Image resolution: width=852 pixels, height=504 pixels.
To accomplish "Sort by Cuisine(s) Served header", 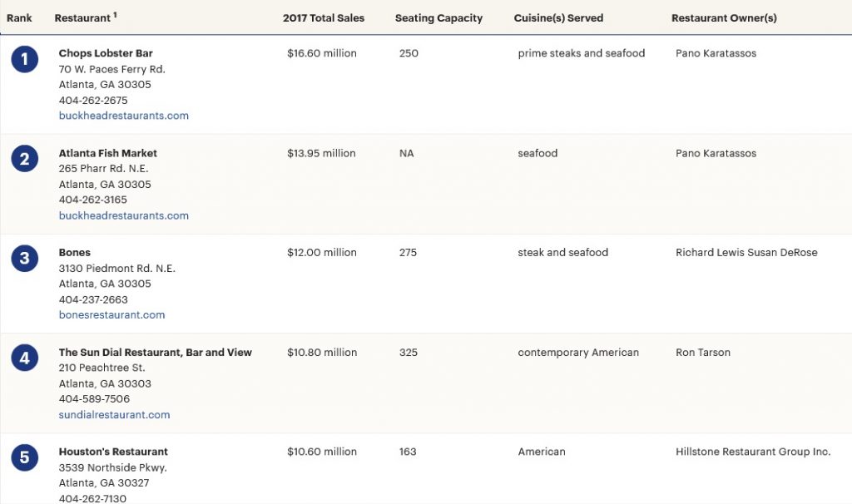I will click(x=558, y=18).
